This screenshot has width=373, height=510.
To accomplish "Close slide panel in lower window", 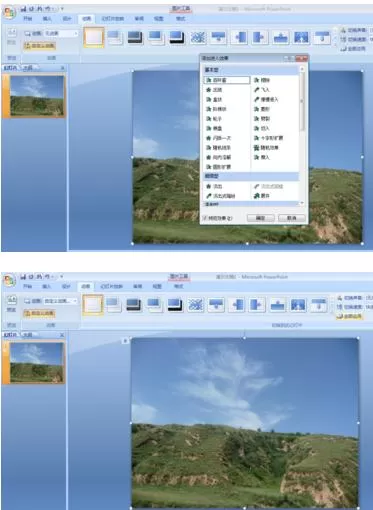I will [62, 335].
